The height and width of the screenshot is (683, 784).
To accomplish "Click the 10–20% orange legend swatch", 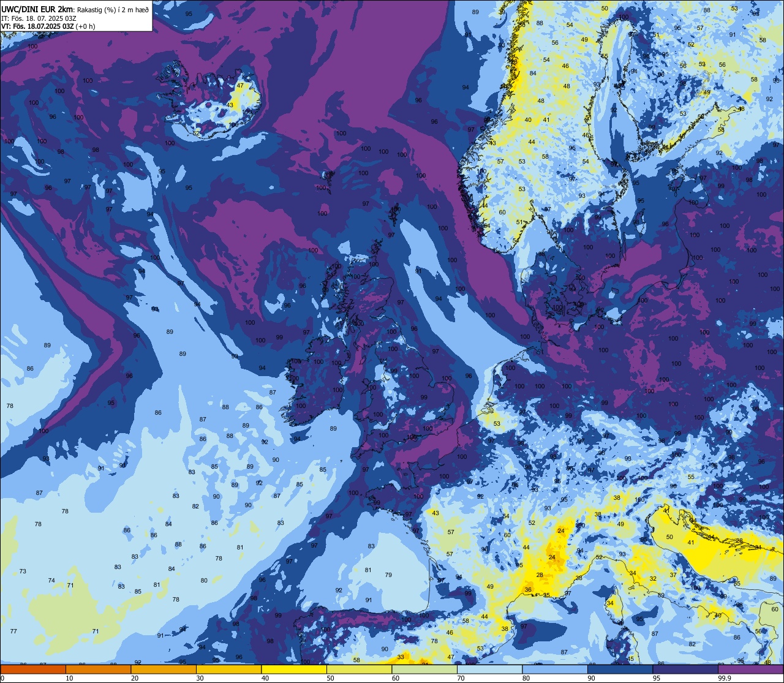I will point(98,669).
